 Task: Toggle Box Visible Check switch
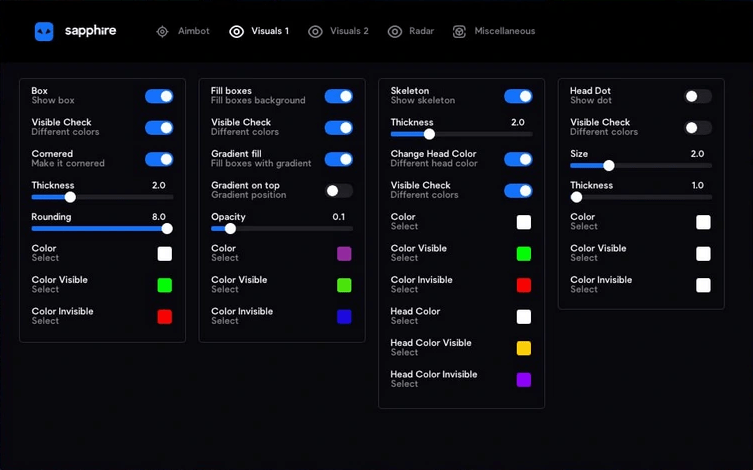[159, 128]
